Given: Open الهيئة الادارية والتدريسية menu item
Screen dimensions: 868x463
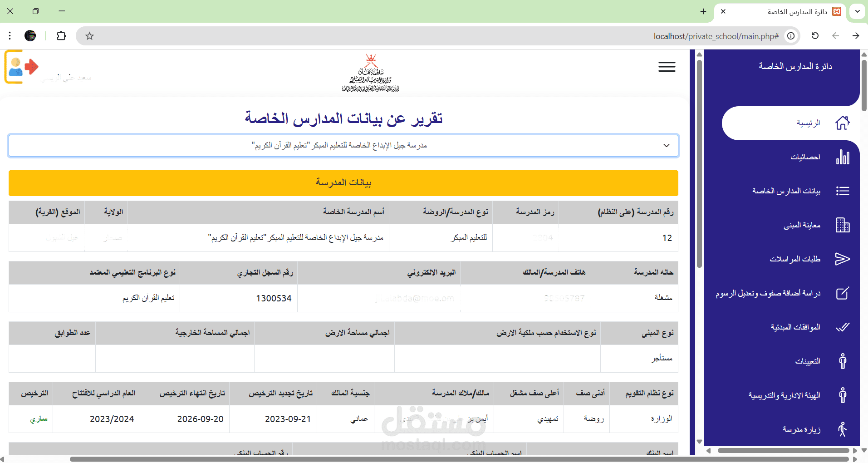Looking at the screenshot, I should tap(785, 395).
